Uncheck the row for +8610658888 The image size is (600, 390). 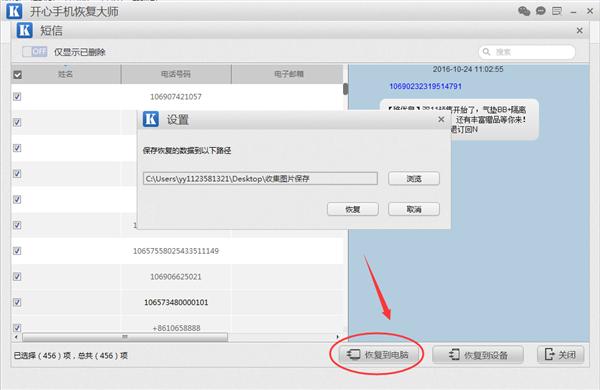click(17, 328)
